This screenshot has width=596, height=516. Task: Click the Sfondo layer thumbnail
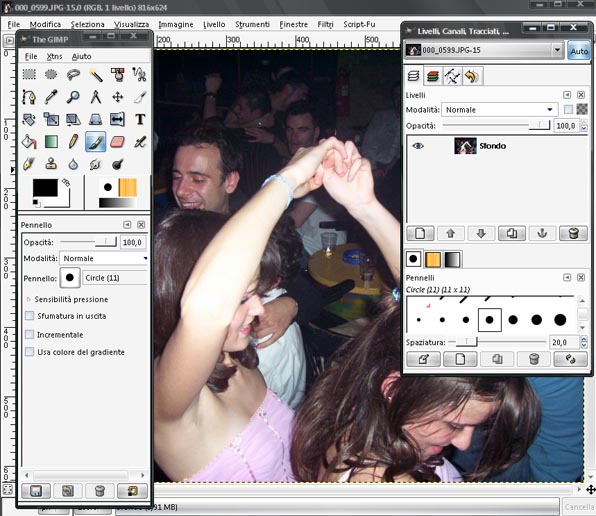[x=465, y=146]
